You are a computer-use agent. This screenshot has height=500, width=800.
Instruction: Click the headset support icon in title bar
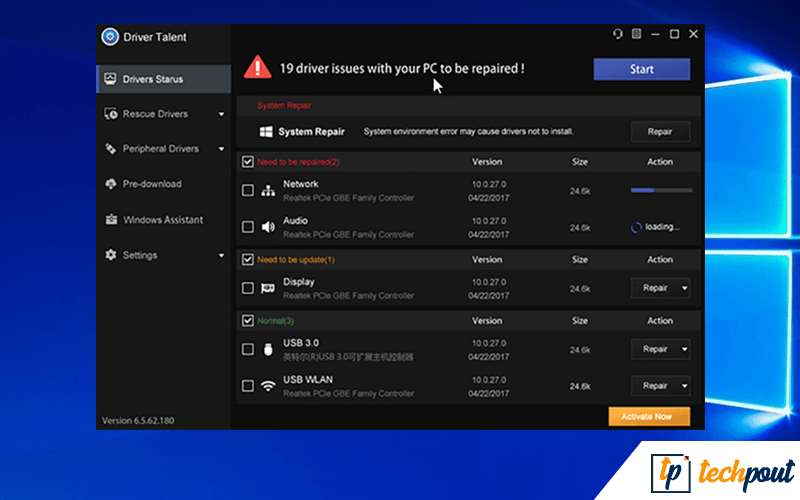coord(618,34)
